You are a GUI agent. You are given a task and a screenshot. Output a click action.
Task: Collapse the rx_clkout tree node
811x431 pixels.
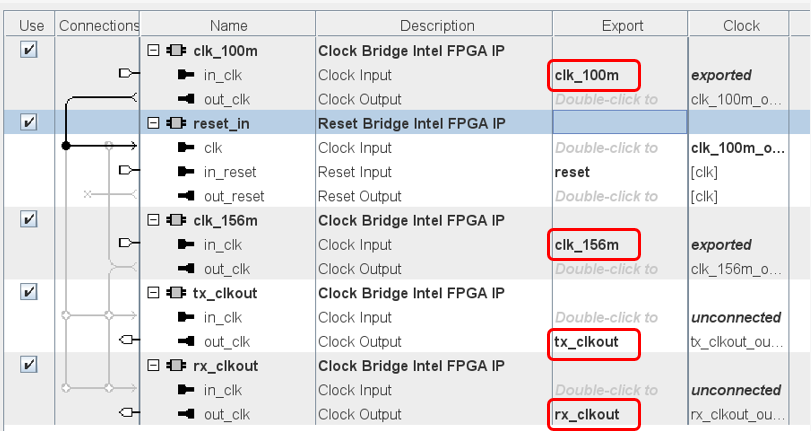[153, 366]
